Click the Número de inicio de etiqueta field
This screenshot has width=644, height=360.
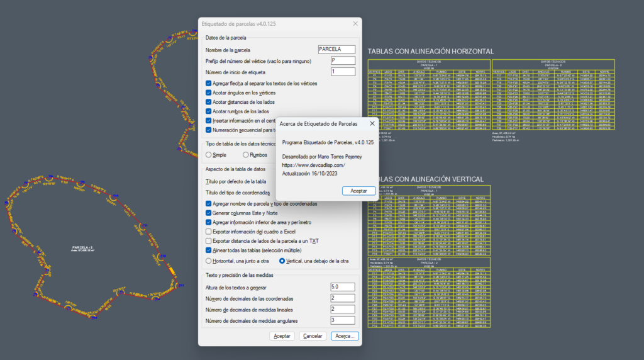point(343,72)
